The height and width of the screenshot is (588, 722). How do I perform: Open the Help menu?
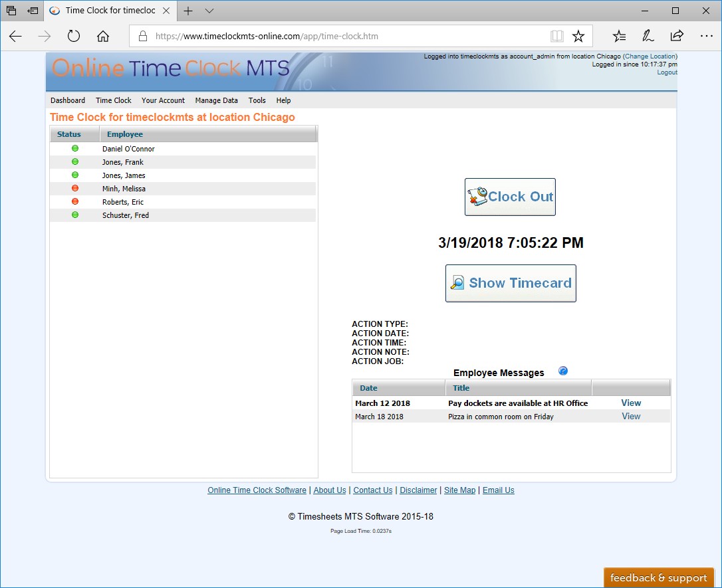coord(283,100)
